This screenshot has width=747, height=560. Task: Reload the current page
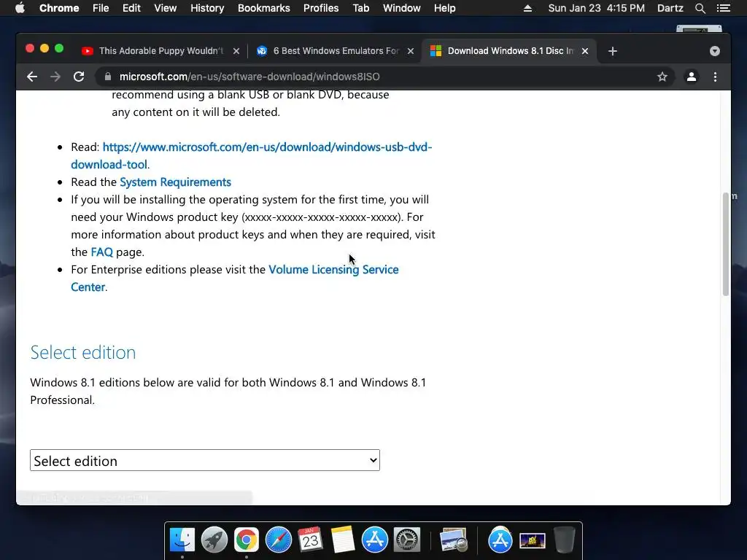79,77
